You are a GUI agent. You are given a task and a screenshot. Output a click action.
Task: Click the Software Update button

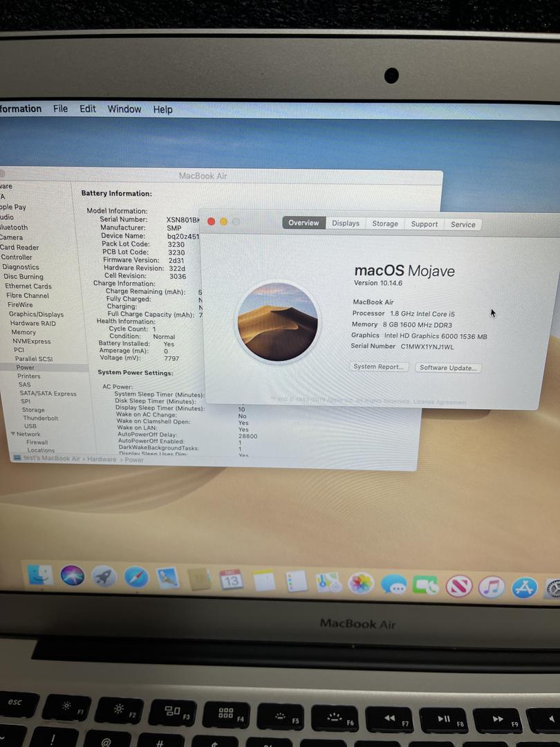(x=447, y=368)
